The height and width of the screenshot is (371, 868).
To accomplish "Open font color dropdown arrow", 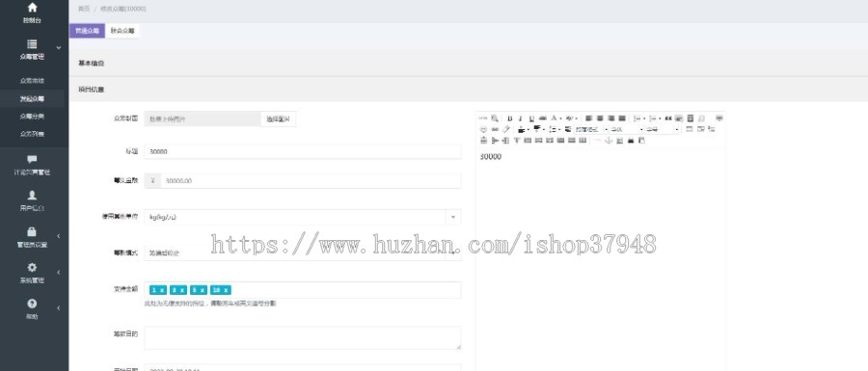I will point(560,119).
